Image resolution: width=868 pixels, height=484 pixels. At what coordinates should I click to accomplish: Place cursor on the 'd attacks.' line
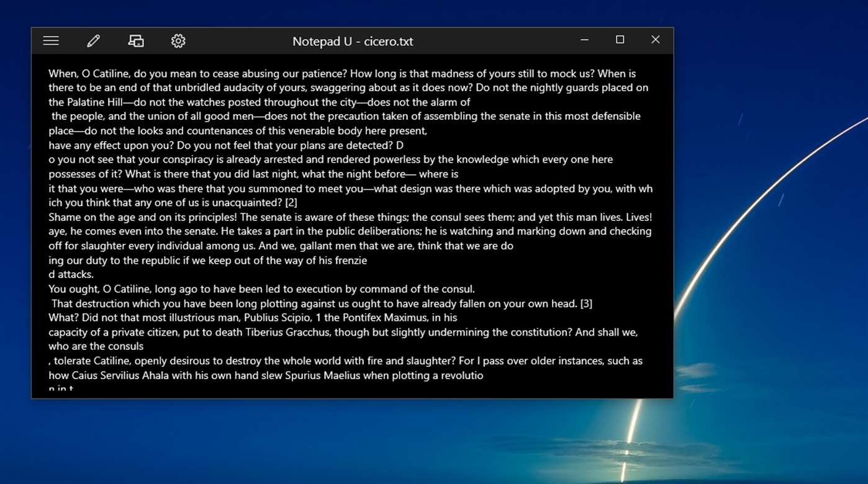(71, 274)
